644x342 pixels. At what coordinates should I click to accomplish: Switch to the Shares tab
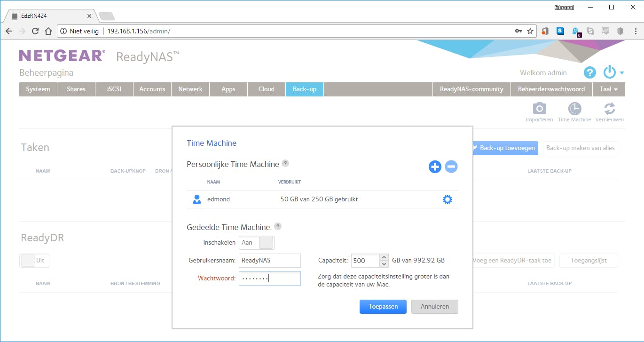(x=76, y=89)
